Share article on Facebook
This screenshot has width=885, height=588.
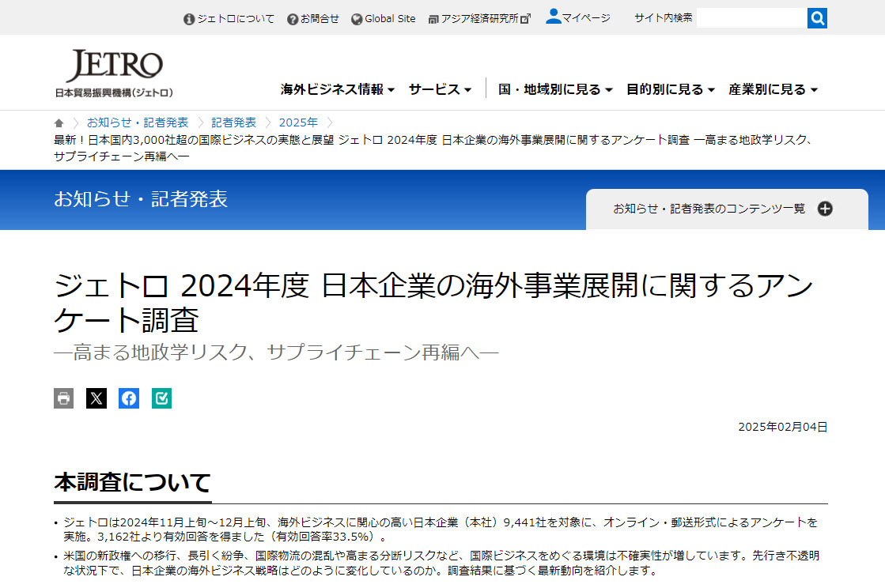(129, 398)
